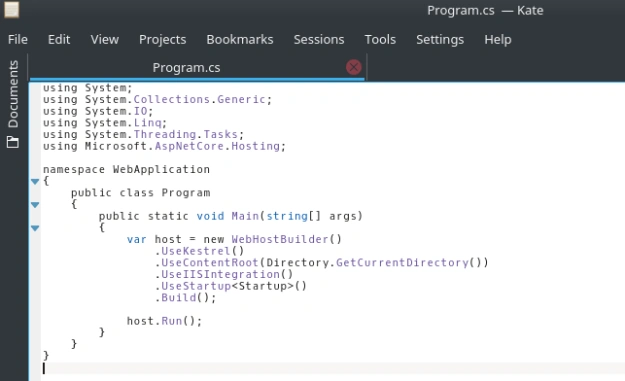Image resolution: width=625 pixels, height=381 pixels.
Task: Click on 'public class Program' text
Action: [x=141, y=193]
